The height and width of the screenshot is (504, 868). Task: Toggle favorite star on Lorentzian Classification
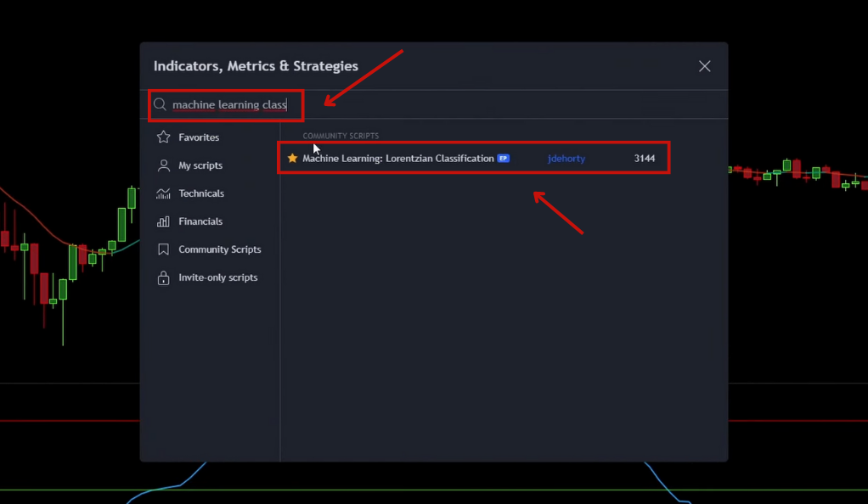pos(292,158)
